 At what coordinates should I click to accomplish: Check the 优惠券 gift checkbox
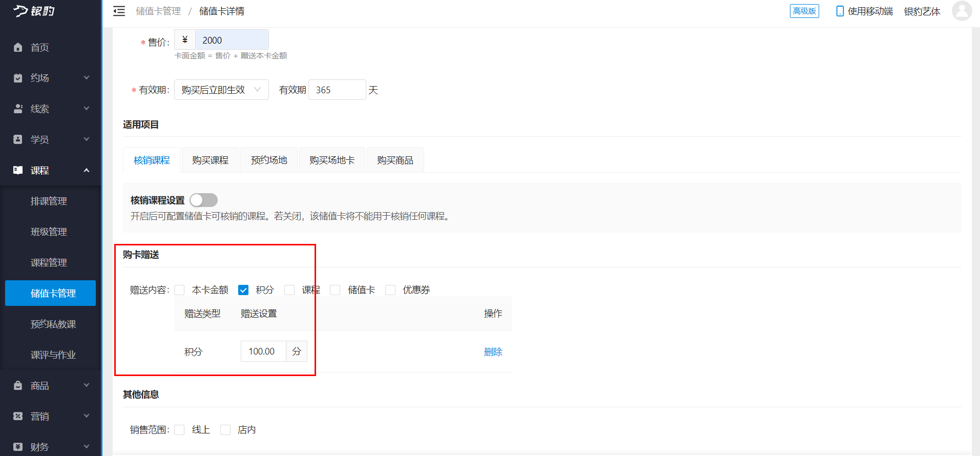click(x=390, y=290)
